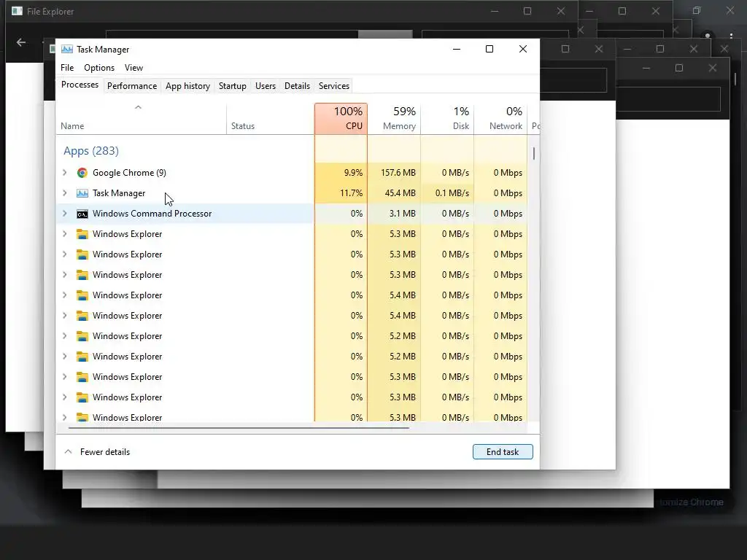Click the Windows Command Processor icon
747x560 pixels.
(82, 214)
